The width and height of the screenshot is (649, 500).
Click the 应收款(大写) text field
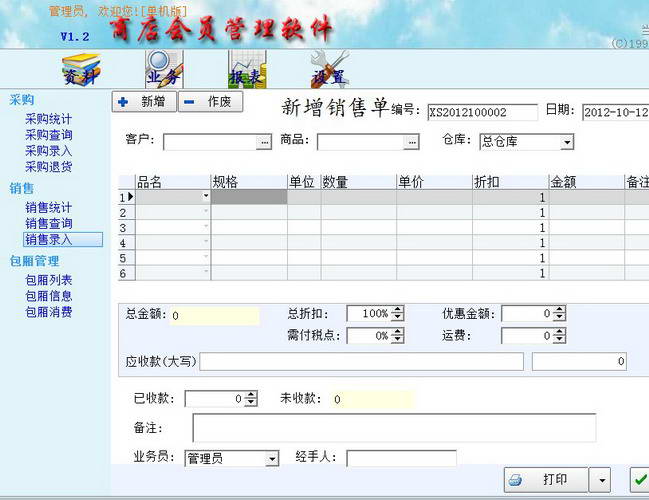pyautogui.click(x=362, y=361)
